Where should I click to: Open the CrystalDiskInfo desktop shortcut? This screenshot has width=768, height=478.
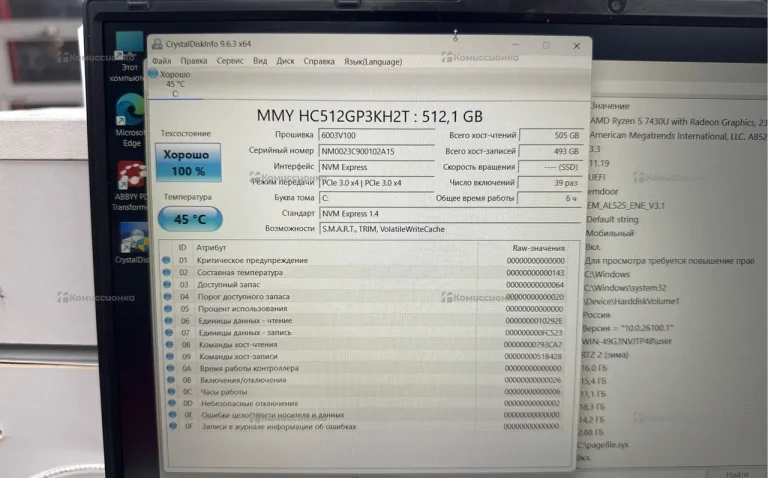(x=132, y=243)
